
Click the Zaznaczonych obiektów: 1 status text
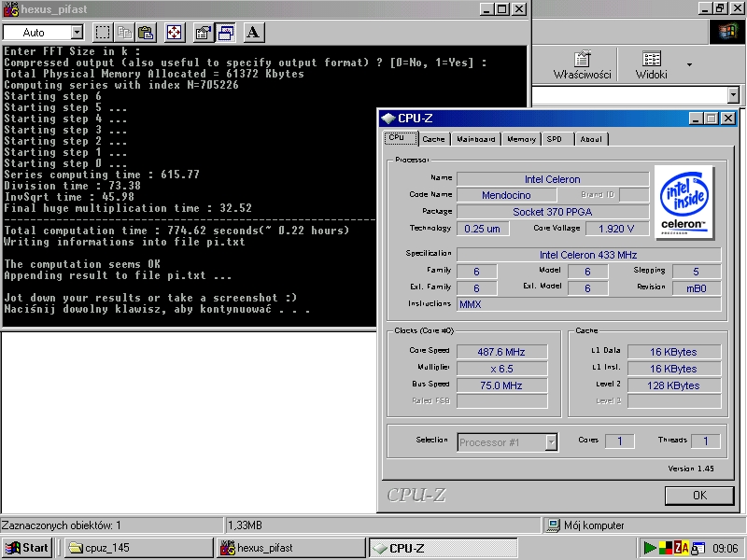tap(62, 525)
